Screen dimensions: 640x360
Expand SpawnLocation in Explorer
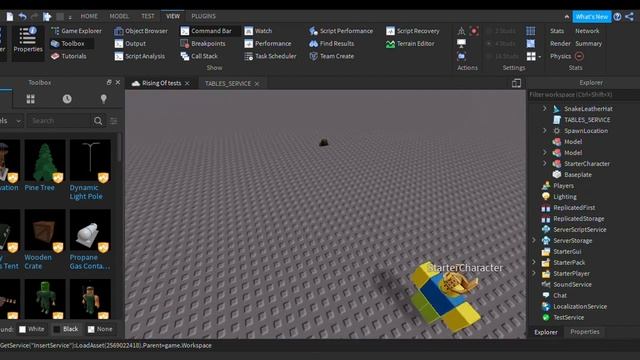click(x=544, y=130)
